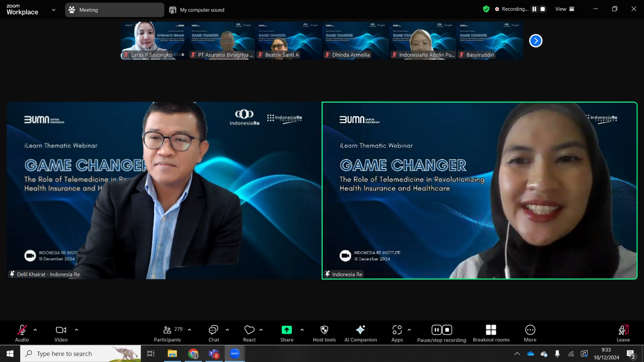Launch AI Companion

[x=361, y=334]
